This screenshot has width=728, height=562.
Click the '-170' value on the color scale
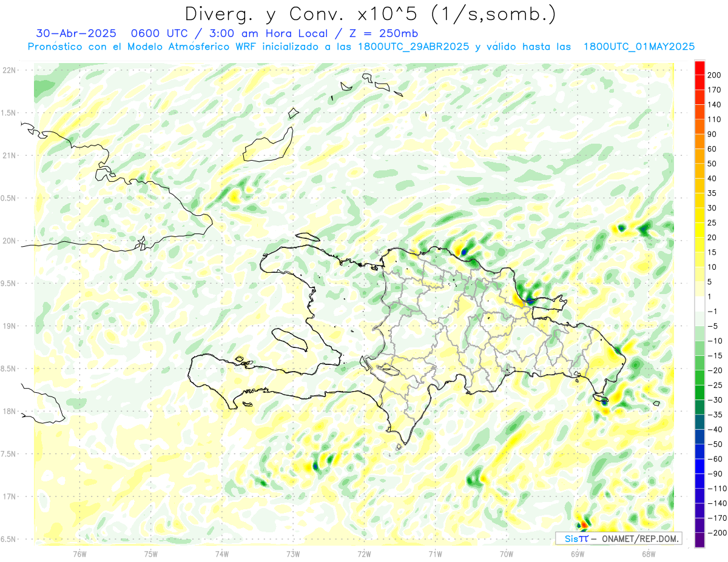coord(716,518)
